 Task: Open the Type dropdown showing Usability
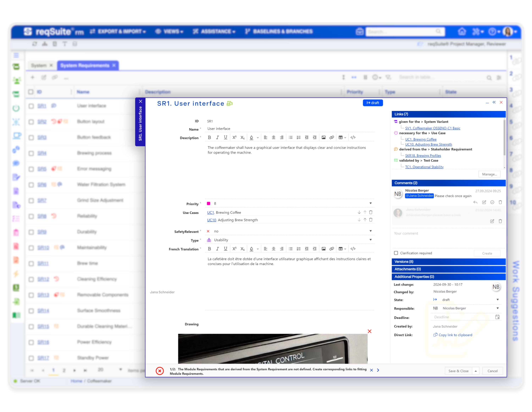click(x=371, y=240)
